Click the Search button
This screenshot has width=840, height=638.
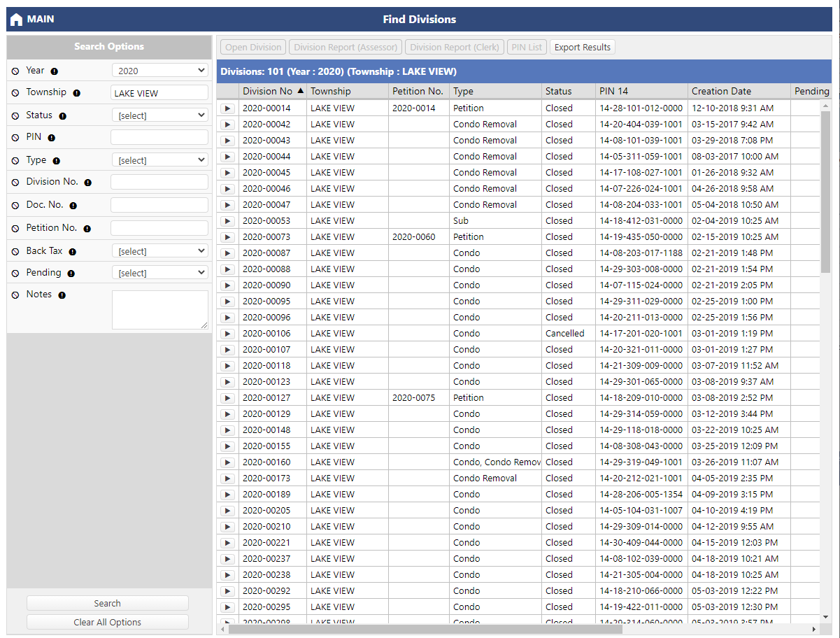107,603
